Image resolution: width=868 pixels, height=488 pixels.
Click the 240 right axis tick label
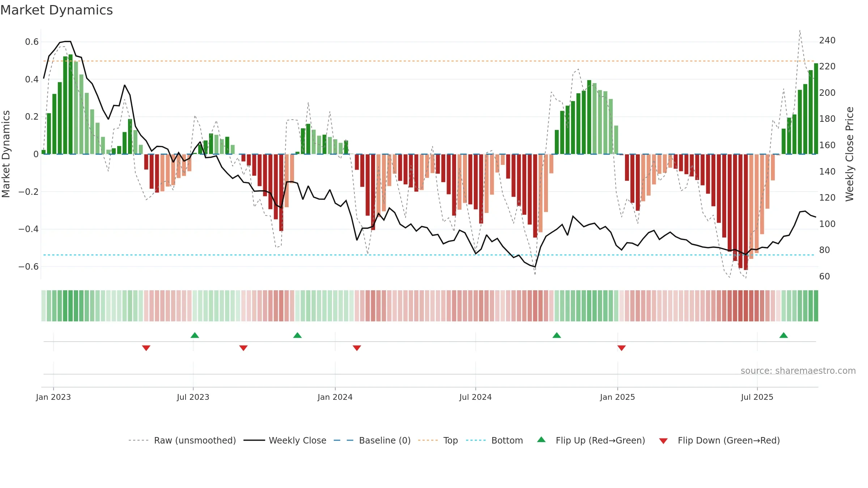tap(827, 40)
